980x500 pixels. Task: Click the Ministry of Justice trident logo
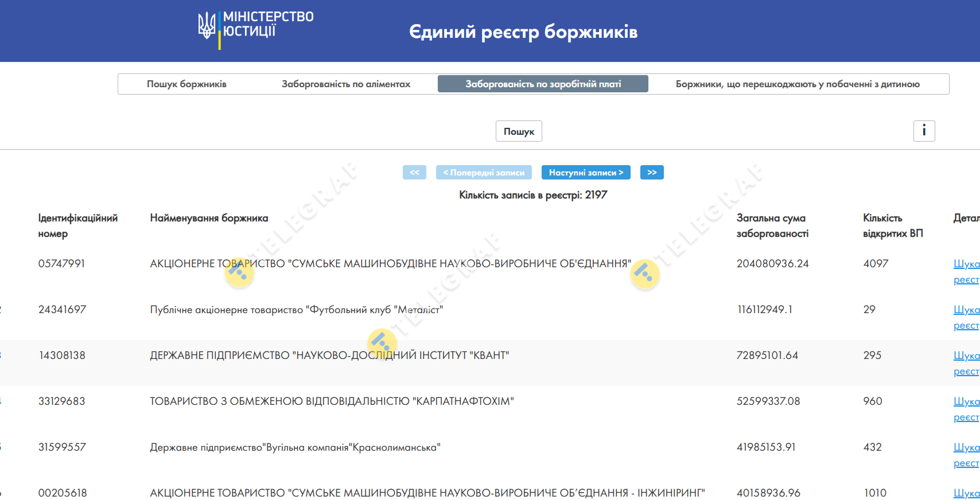point(207,26)
